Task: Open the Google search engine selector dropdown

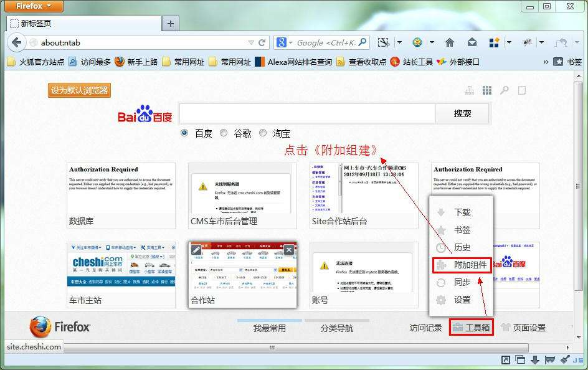Action: click(x=285, y=42)
